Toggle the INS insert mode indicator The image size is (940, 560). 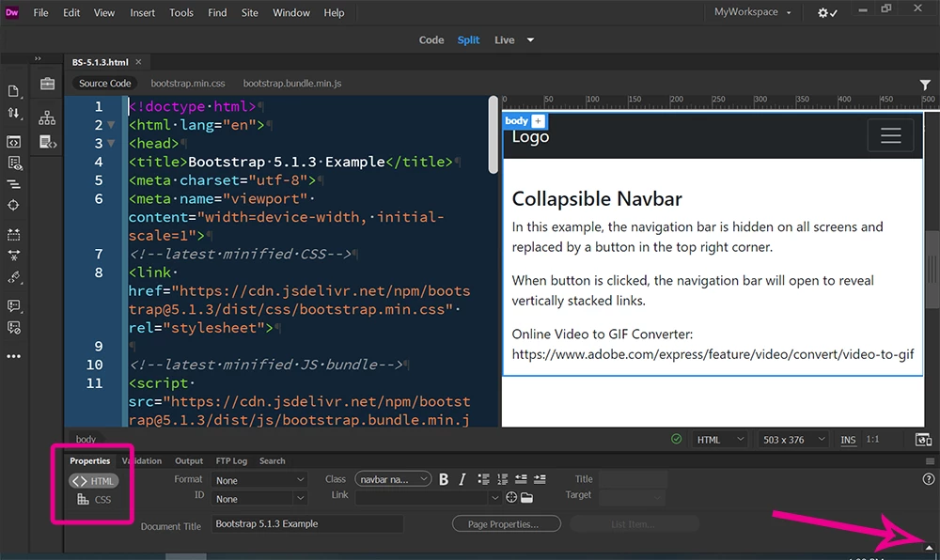[x=848, y=440]
